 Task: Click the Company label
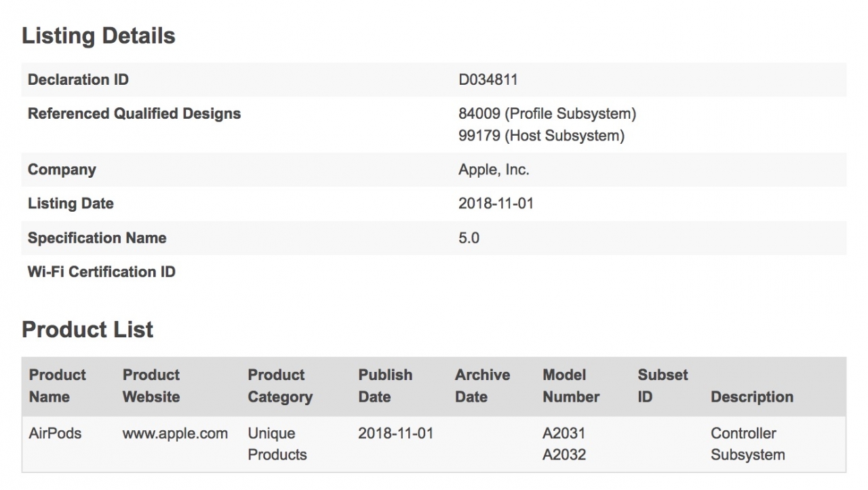pyautogui.click(x=62, y=170)
